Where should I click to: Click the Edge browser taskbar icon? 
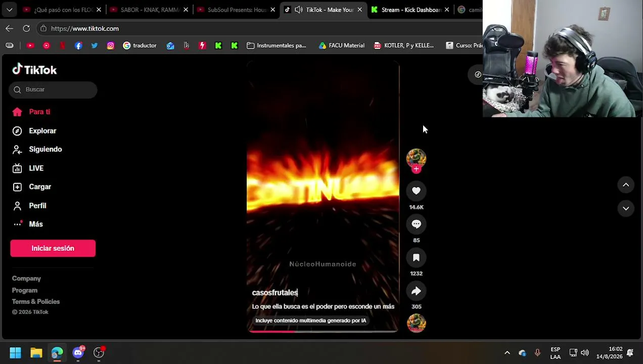[x=57, y=352]
